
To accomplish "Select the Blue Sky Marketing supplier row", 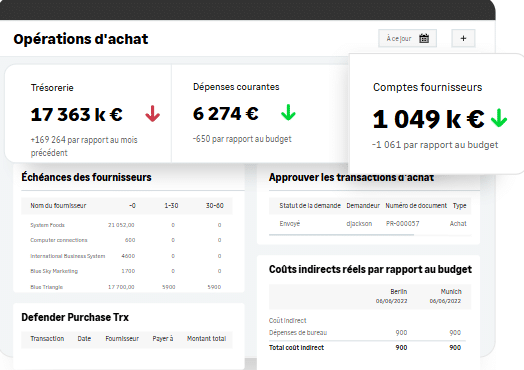I will pyautogui.click(x=127, y=271).
